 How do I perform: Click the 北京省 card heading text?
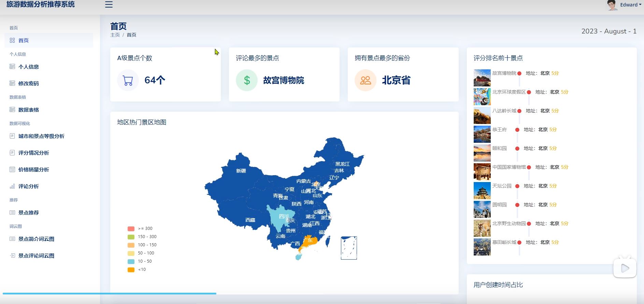click(396, 80)
